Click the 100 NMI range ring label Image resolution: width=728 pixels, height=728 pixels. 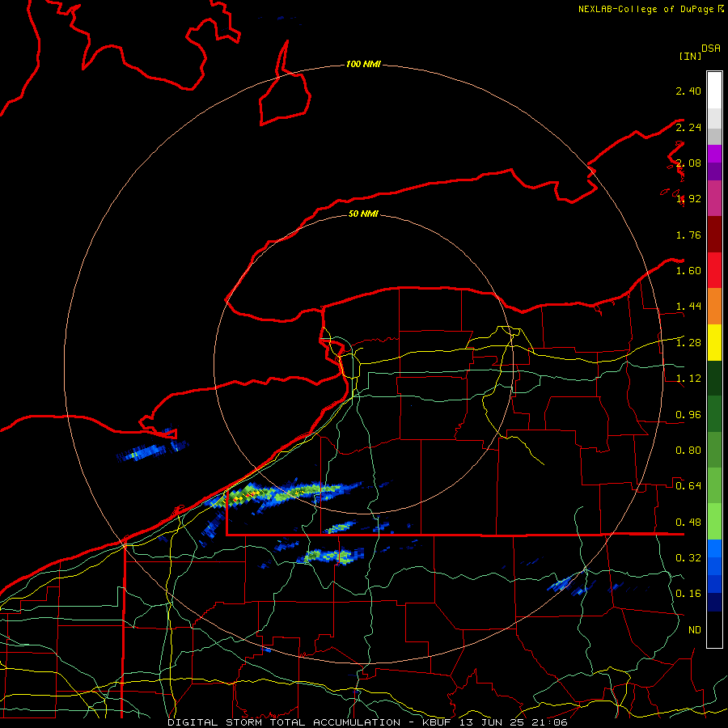[363, 64]
